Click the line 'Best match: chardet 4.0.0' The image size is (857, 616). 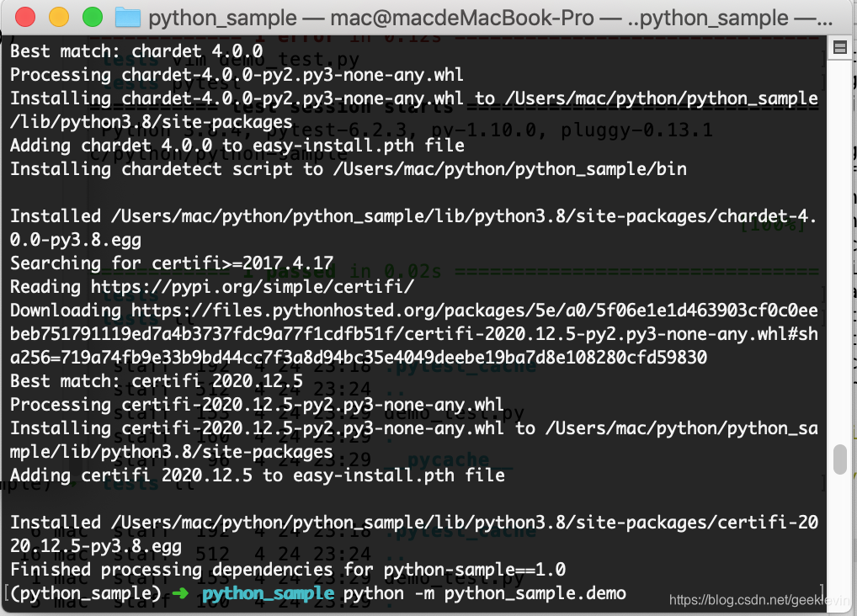pos(136,51)
